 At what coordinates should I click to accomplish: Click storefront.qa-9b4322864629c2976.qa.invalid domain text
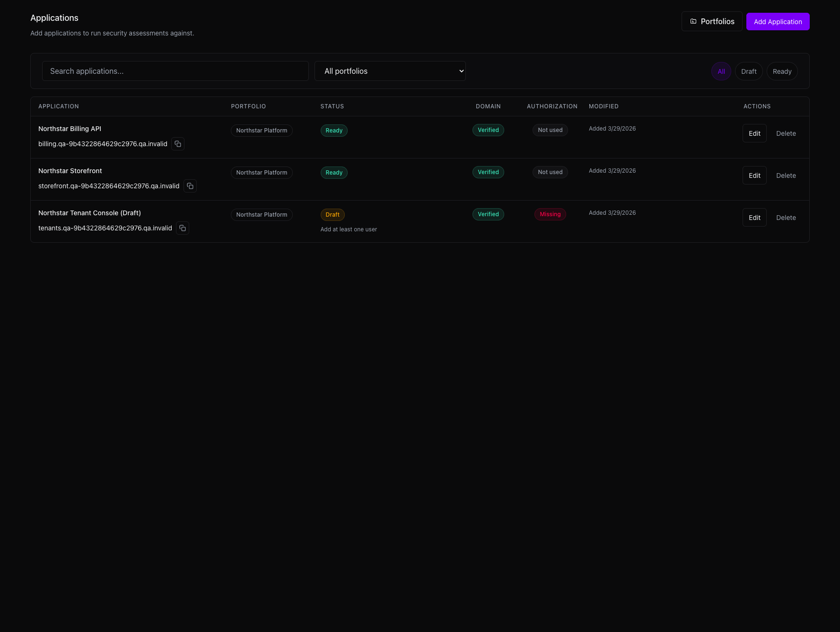point(109,186)
